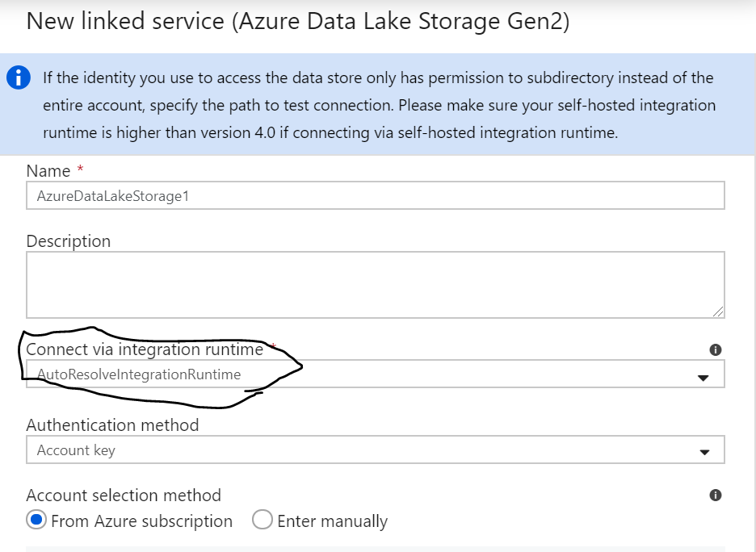Click the info icon beside Connect via integration runtime
Screen dimensions: 756x552
715,348
